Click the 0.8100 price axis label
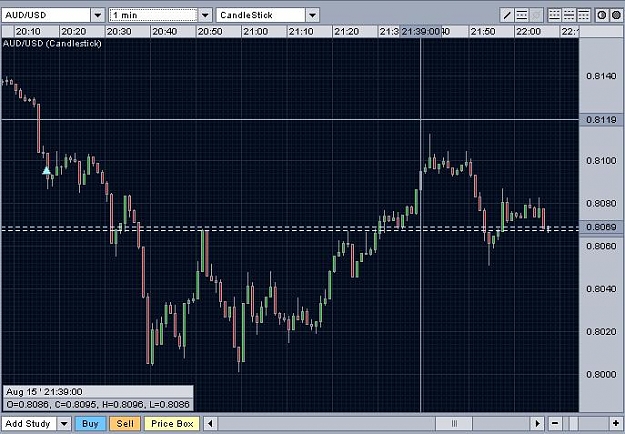The image size is (625, 434). pyautogui.click(x=601, y=161)
